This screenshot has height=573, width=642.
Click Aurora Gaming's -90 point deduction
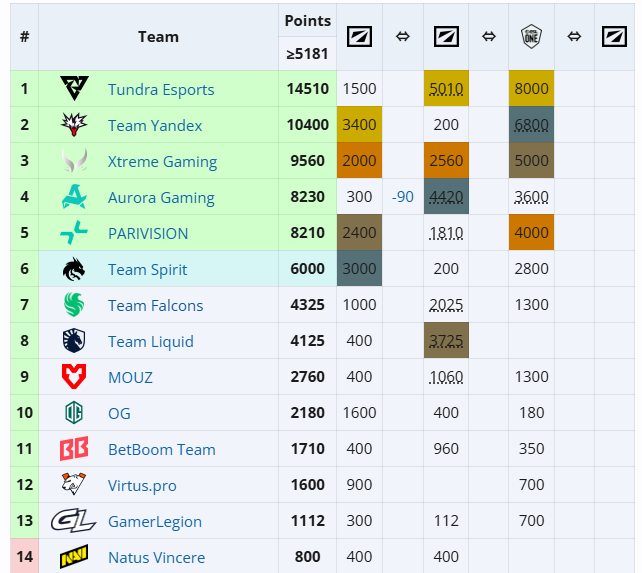[402, 197]
